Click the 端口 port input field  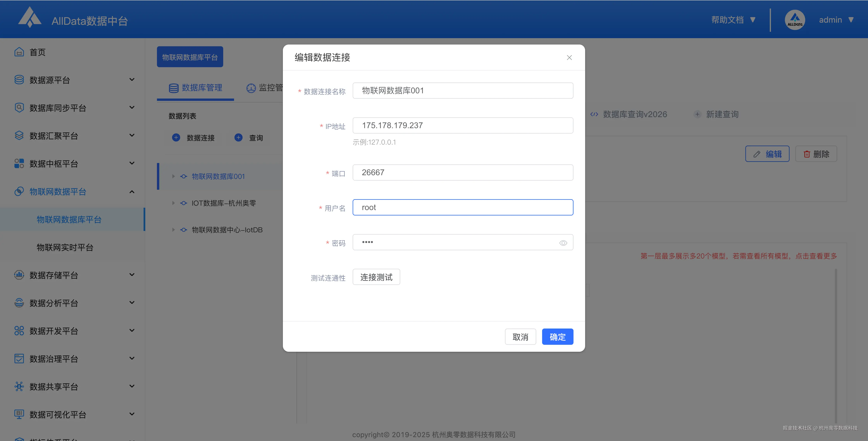pyautogui.click(x=463, y=173)
